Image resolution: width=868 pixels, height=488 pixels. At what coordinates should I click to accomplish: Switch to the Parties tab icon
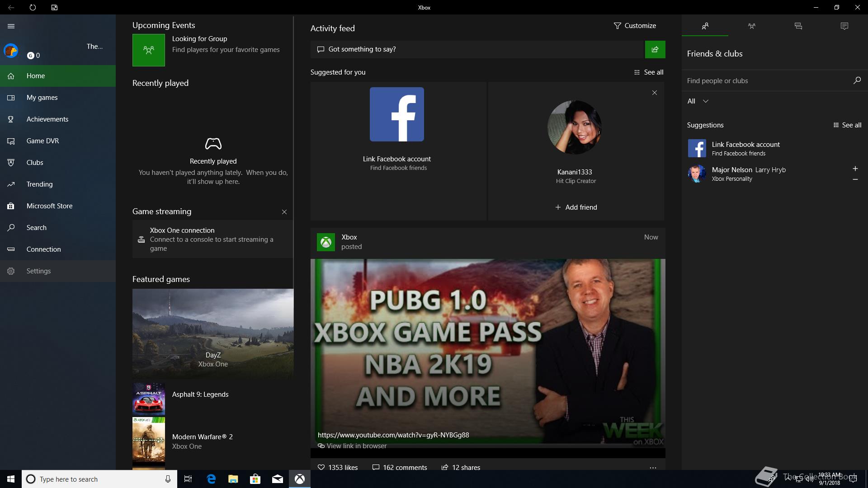point(752,26)
